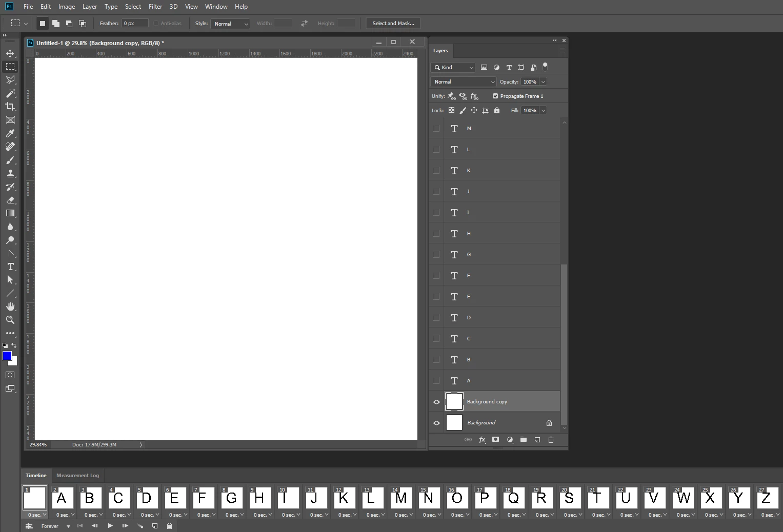Duplicate the selected frame
The width and height of the screenshot is (783, 532).
155,526
